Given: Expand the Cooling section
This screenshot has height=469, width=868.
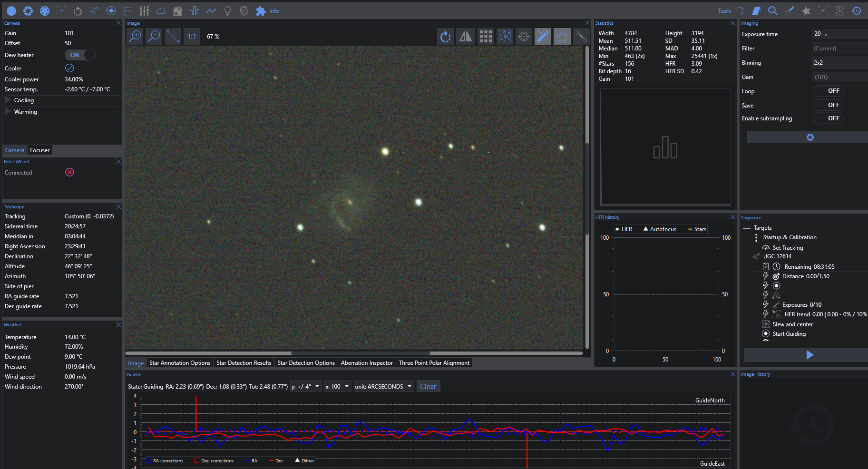Looking at the screenshot, I should pos(9,100).
